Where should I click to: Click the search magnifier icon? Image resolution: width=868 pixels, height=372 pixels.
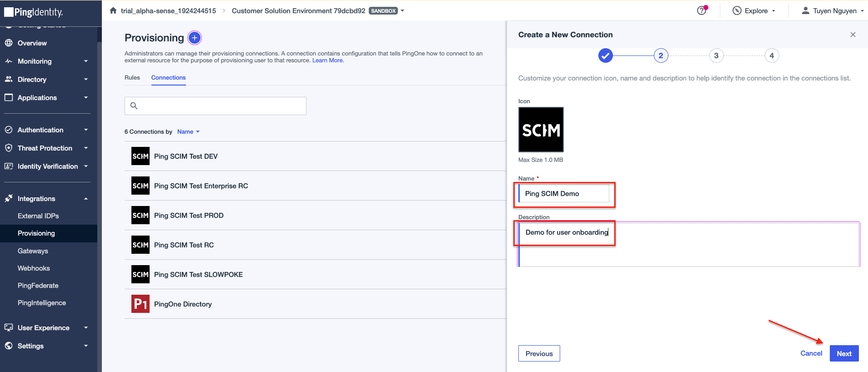tap(134, 106)
